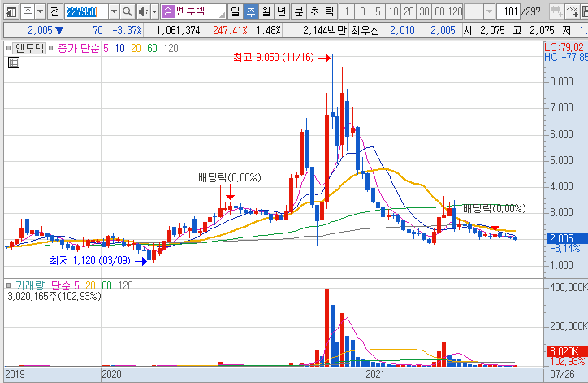Switch to the daily 일 chart
This screenshot has width=588, height=383.
(x=236, y=11)
